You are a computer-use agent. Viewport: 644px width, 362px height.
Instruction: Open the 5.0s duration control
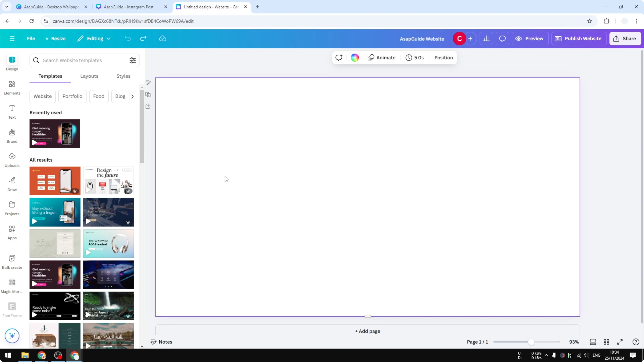point(415,58)
